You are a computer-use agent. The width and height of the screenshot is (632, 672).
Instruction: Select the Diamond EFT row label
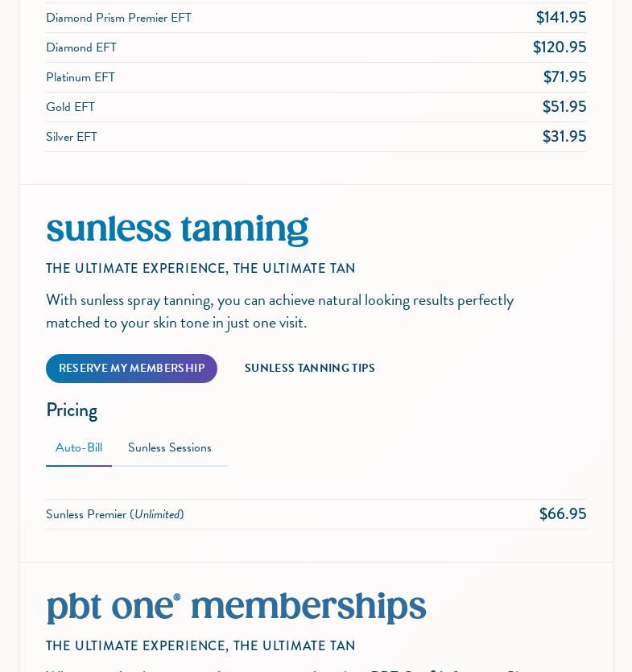point(81,47)
